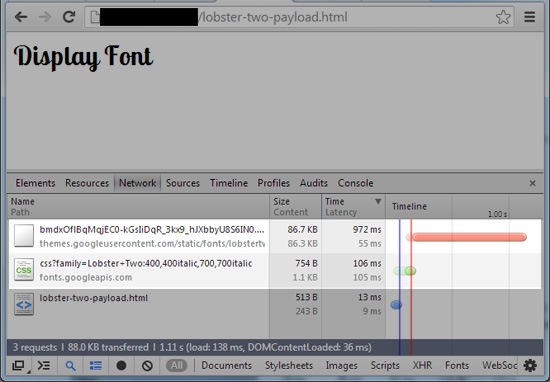Image resolution: width=550 pixels, height=382 pixels.
Task: Click the browser forward arrow
Action: (x=45, y=17)
